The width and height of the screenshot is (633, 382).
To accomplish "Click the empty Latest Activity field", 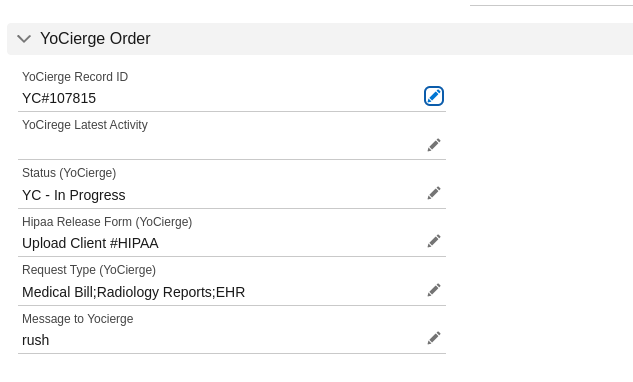I will tap(222, 145).
